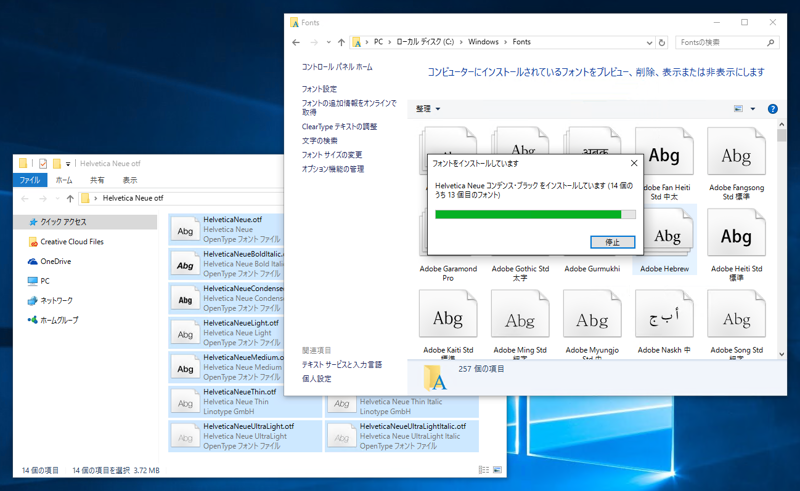Viewport: 800px width, 491px height.
Task: Open コントロール パネル ホーム link
Action: (x=337, y=67)
